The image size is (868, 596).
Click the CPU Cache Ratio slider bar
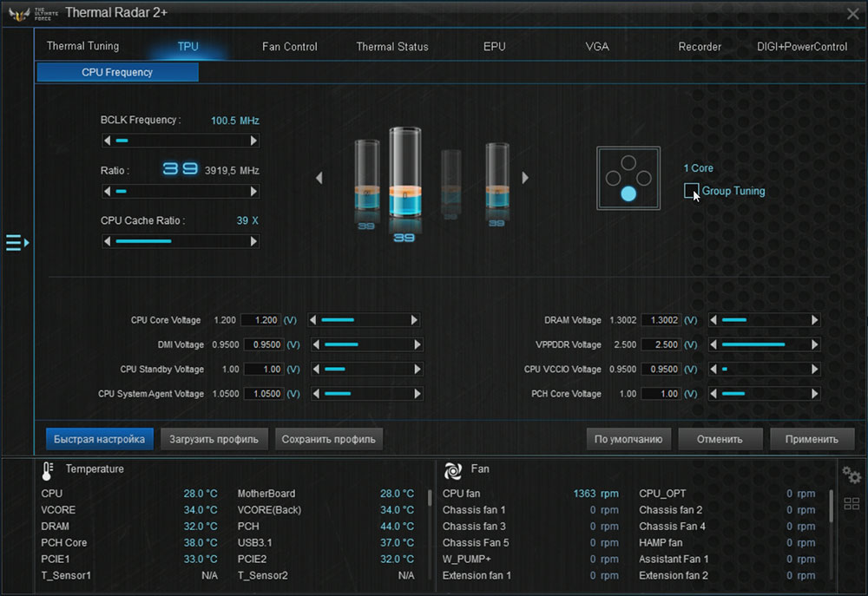coord(181,241)
